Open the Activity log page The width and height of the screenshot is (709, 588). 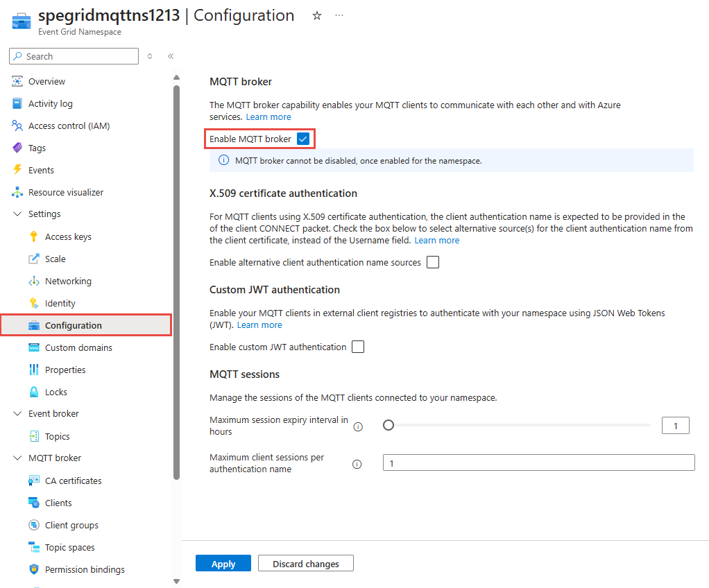point(50,103)
